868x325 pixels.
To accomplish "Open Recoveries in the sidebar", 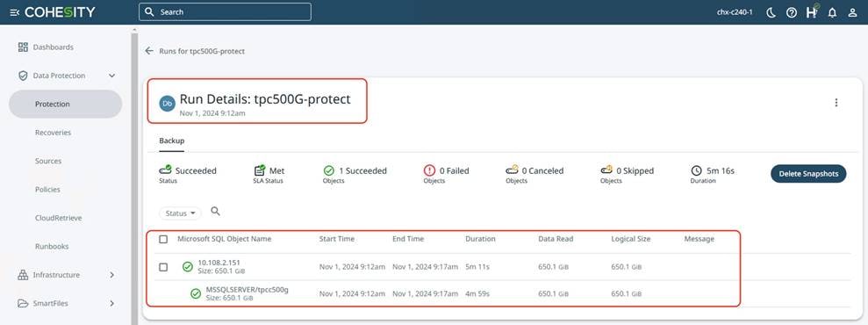I will (x=54, y=133).
